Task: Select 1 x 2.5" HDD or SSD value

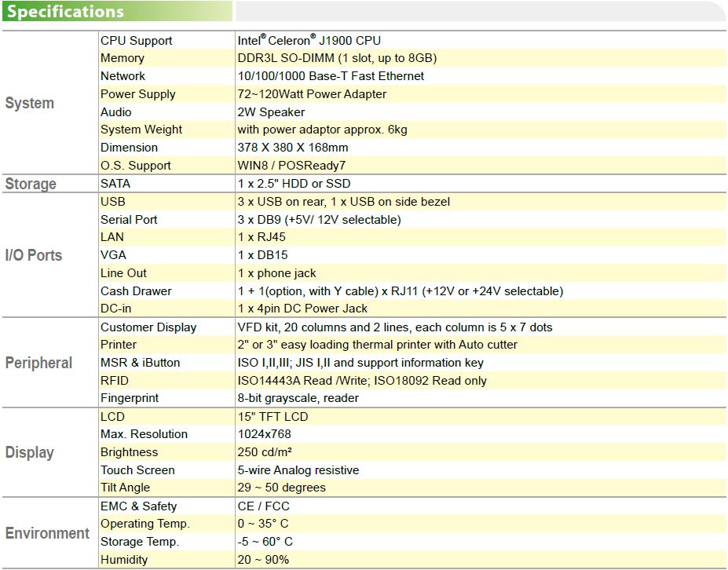Action: [x=294, y=184]
